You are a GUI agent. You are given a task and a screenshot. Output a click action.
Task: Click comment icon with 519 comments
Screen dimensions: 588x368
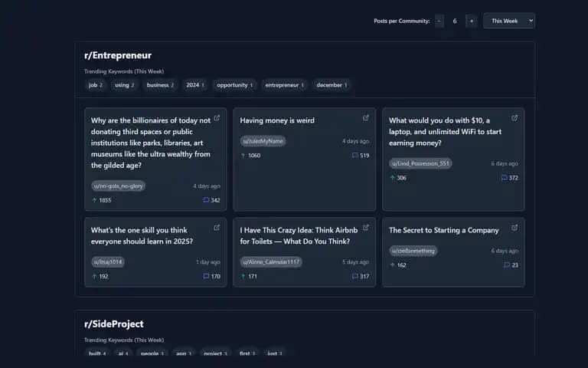[354, 156]
